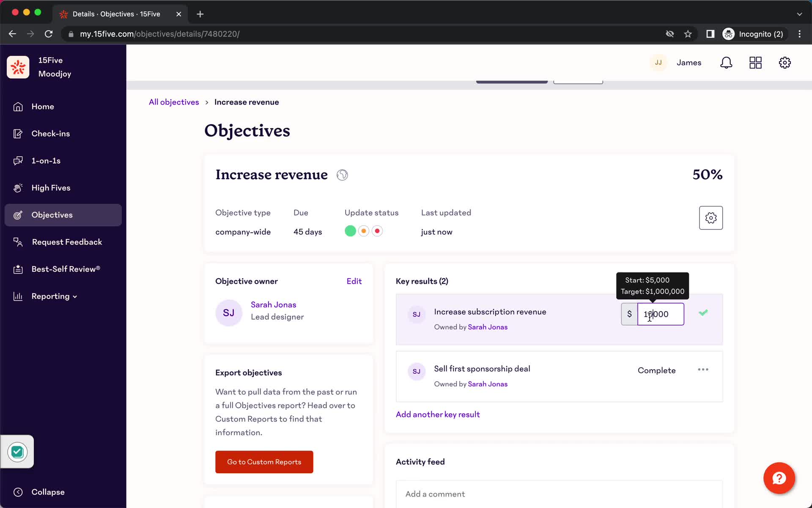Viewport: 812px width, 508px height.
Task: Toggle the green status indicator dot
Action: 351,231
